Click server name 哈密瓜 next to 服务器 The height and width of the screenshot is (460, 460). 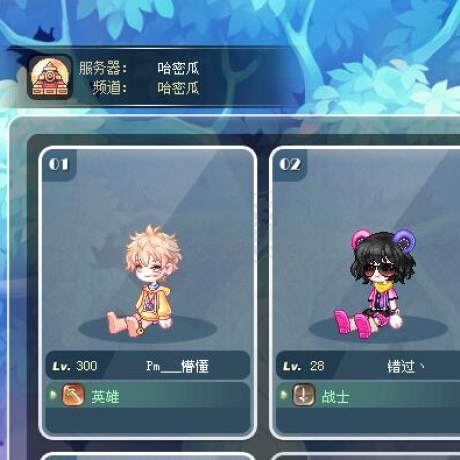178,68
